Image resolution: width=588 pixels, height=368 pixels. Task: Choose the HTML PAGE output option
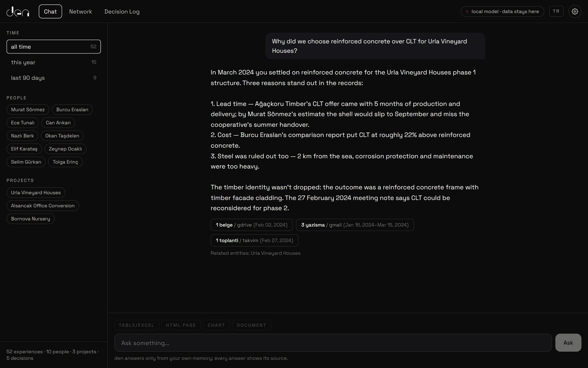click(181, 325)
